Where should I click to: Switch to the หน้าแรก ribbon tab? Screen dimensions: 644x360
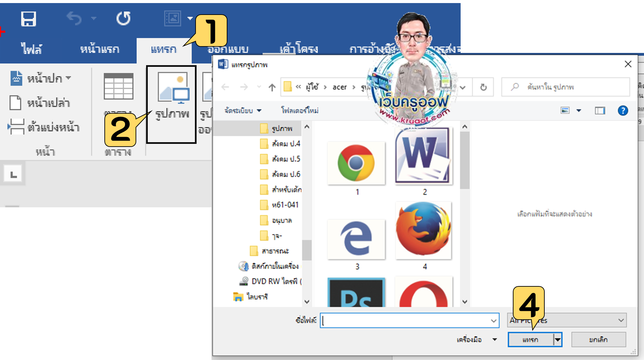click(x=100, y=50)
